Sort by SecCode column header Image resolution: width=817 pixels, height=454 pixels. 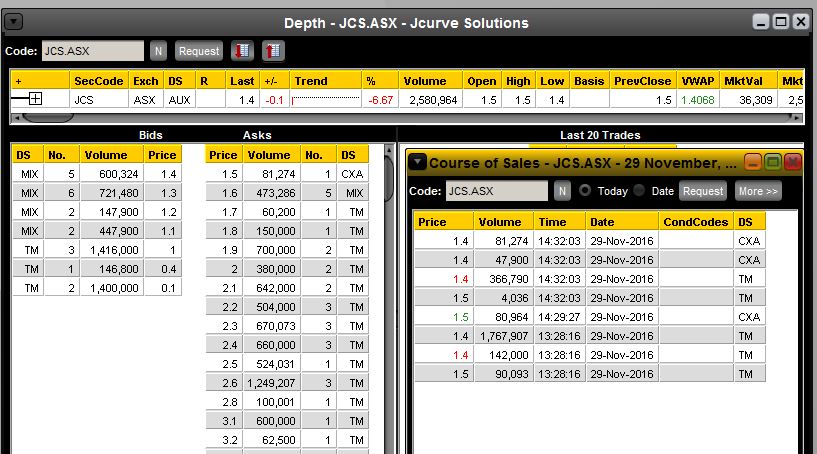98,81
